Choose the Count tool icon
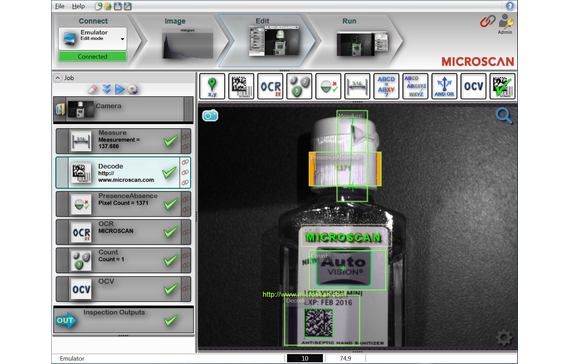Viewport: 570px width, 364px height. pyautogui.click(x=299, y=86)
